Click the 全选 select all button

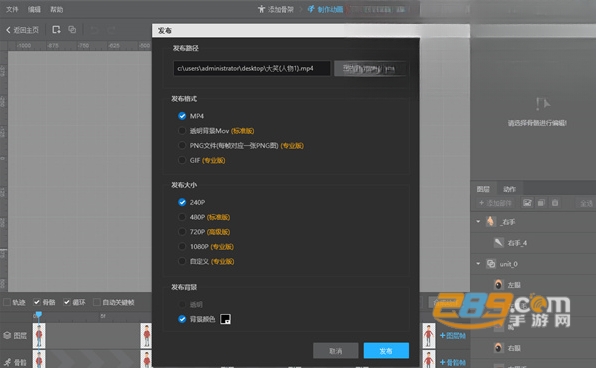(x=586, y=203)
